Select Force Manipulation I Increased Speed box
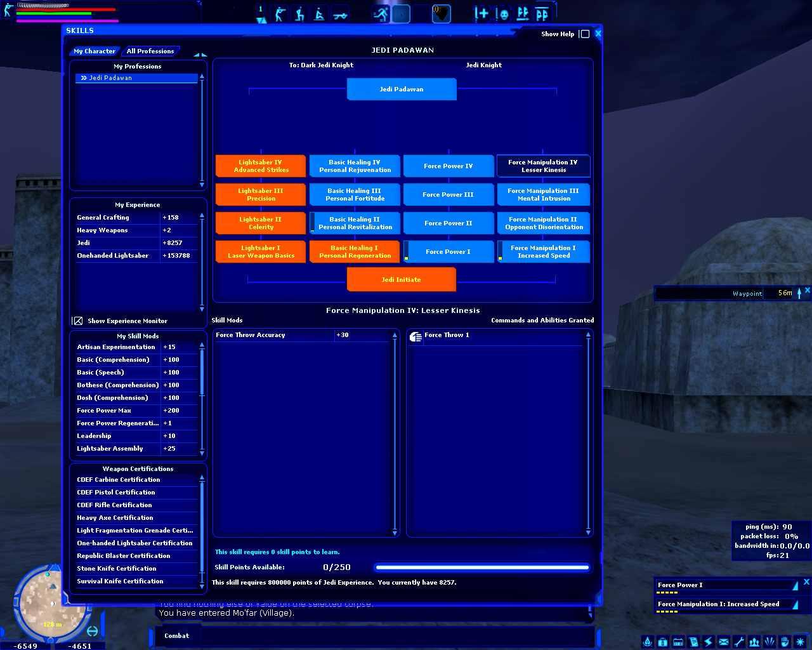The image size is (812, 650). pos(544,251)
